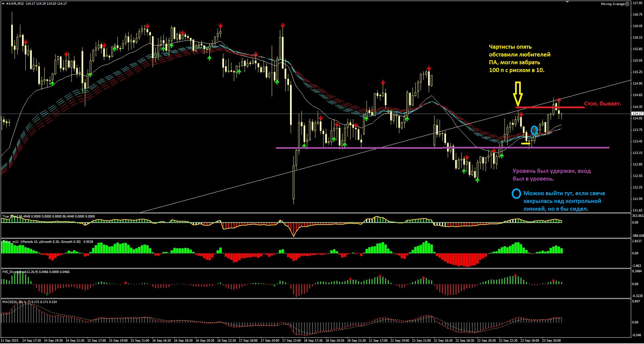Click the 116.75 value on the price scale
644x344 pixels.
pos(638,15)
